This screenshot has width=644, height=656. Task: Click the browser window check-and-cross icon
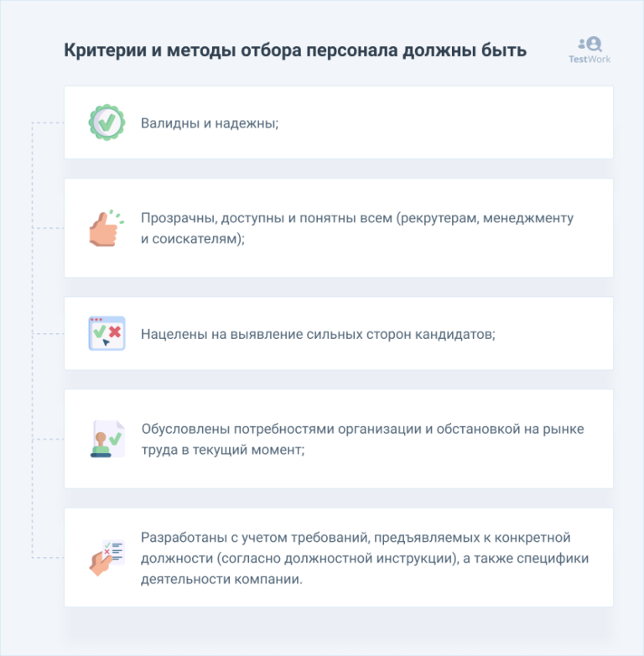point(106,333)
